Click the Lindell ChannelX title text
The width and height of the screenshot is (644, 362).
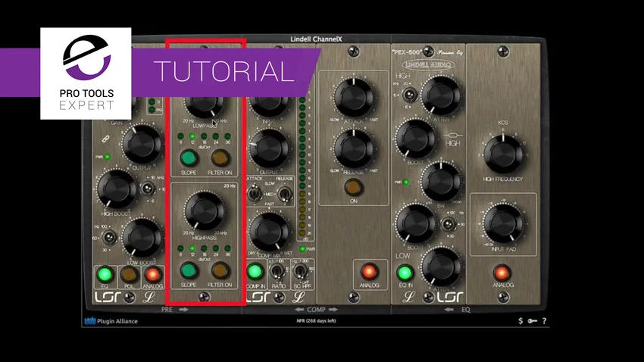(316, 39)
